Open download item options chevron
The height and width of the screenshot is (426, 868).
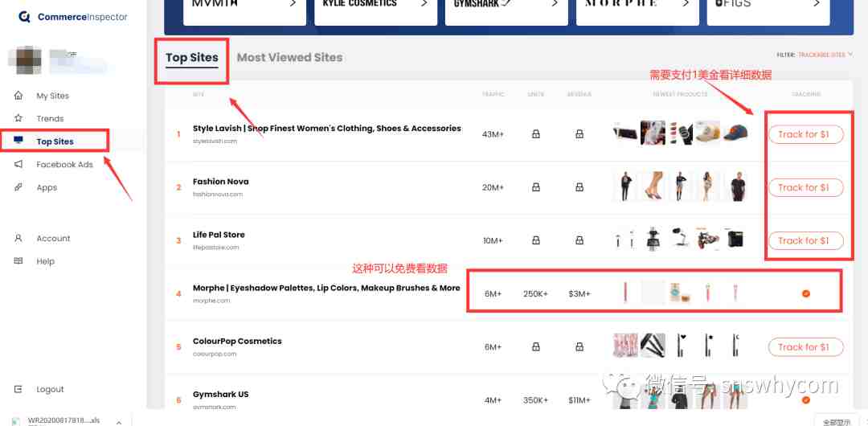pyautogui.click(x=119, y=422)
